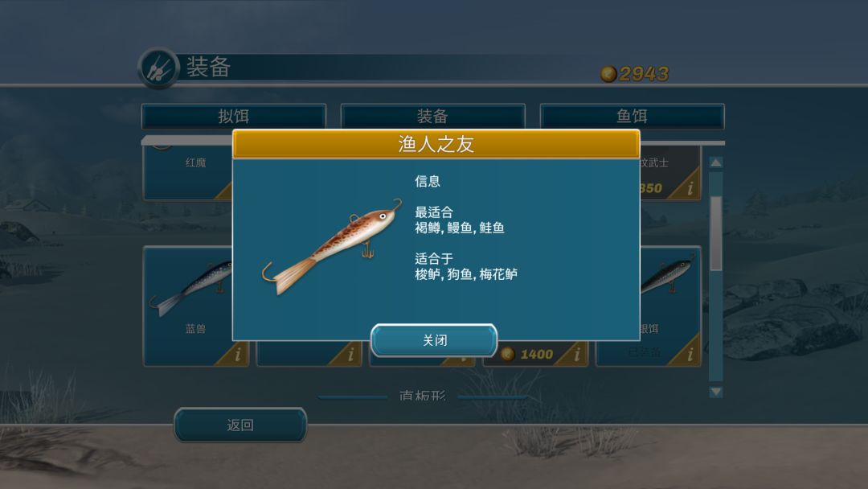Select the 银饵 lure thumbnail

coord(667,276)
